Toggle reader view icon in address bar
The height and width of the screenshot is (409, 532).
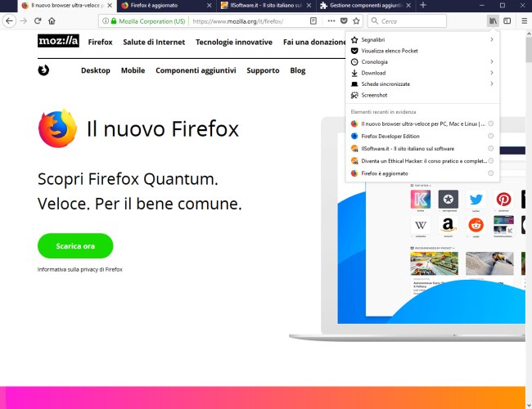point(313,21)
